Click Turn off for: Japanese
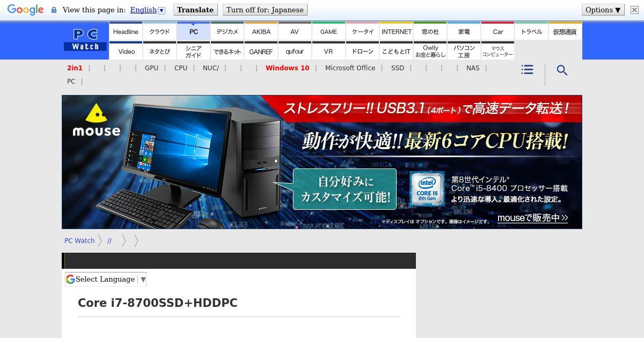Screen dimensions: 644x338 265,10
